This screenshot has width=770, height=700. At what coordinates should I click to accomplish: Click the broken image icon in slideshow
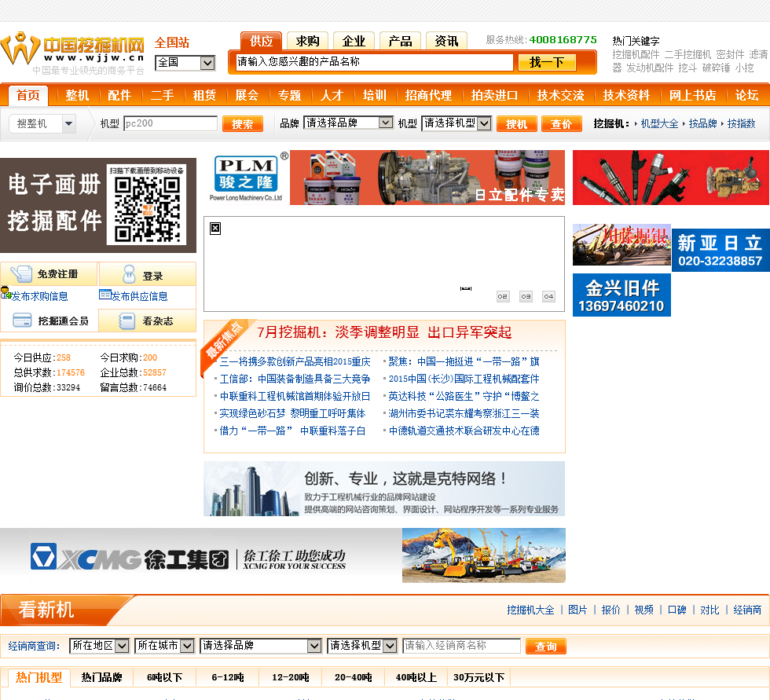[x=215, y=229]
